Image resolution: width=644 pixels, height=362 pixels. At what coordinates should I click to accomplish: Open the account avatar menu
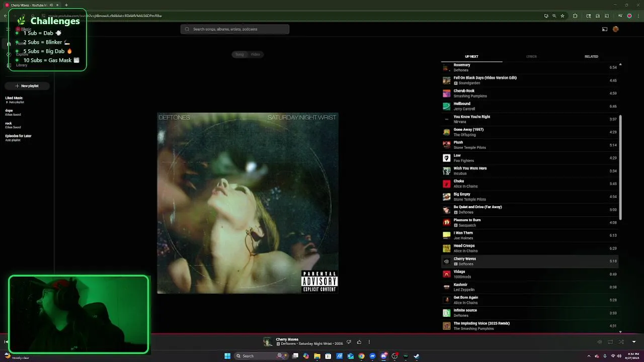click(615, 29)
